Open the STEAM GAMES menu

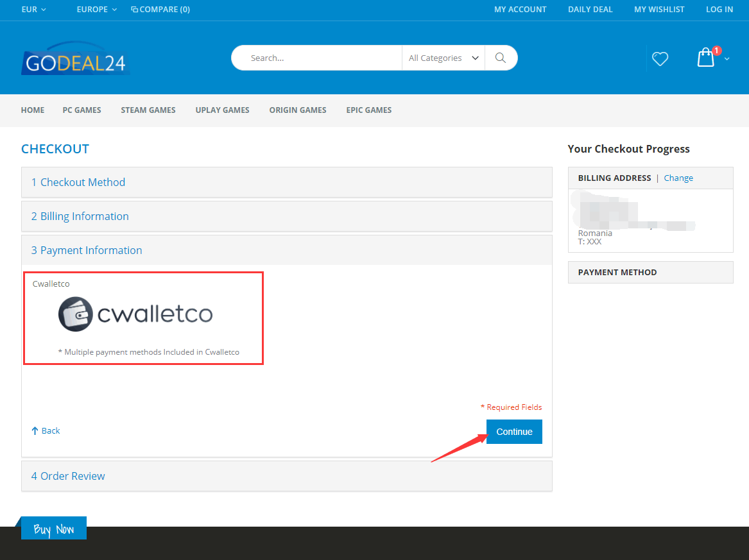(148, 110)
